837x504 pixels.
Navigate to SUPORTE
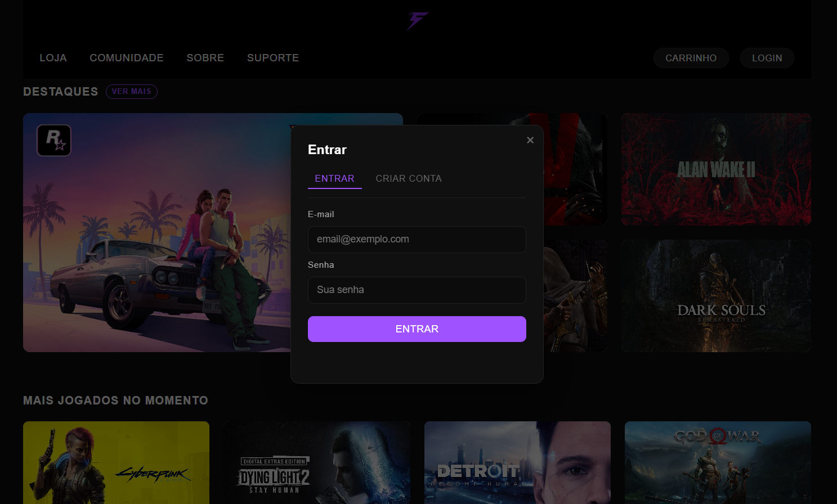(x=273, y=58)
